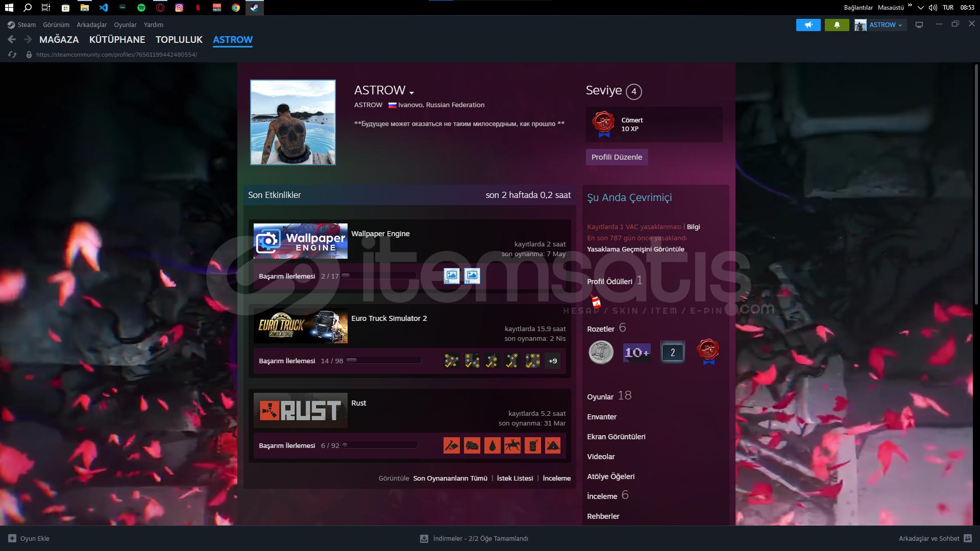Open the Yardım menu
This screenshot has height=551, width=980.
pyautogui.click(x=154, y=24)
